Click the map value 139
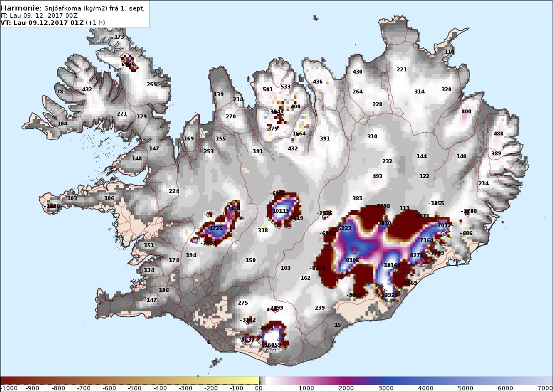This screenshot has height=392, width=553. 218,94
